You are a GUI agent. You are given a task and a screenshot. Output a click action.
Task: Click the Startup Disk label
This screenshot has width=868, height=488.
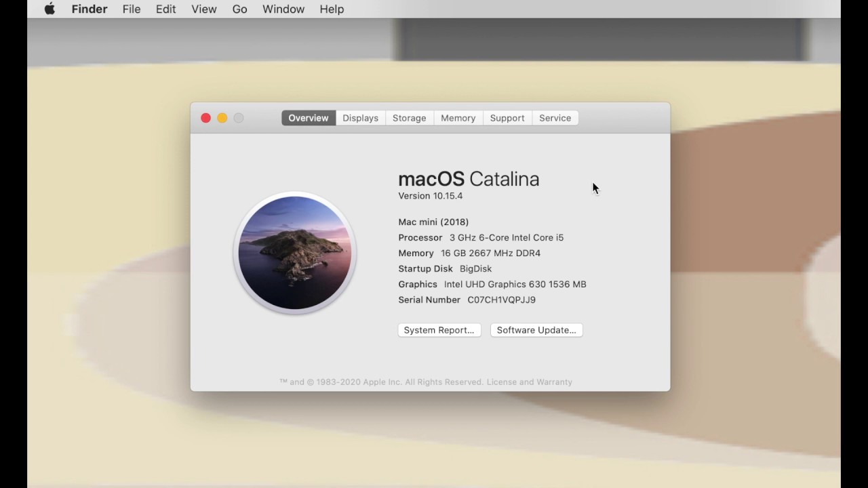[x=425, y=269]
